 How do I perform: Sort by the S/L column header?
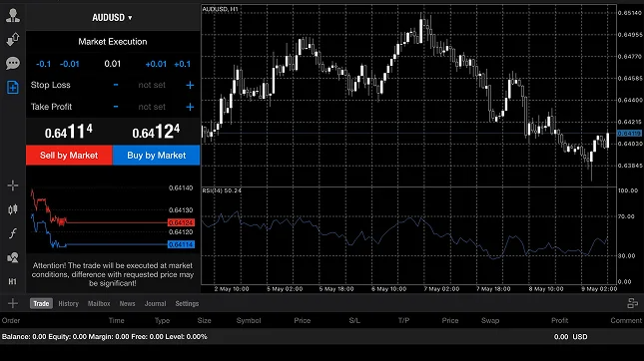tap(354, 320)
